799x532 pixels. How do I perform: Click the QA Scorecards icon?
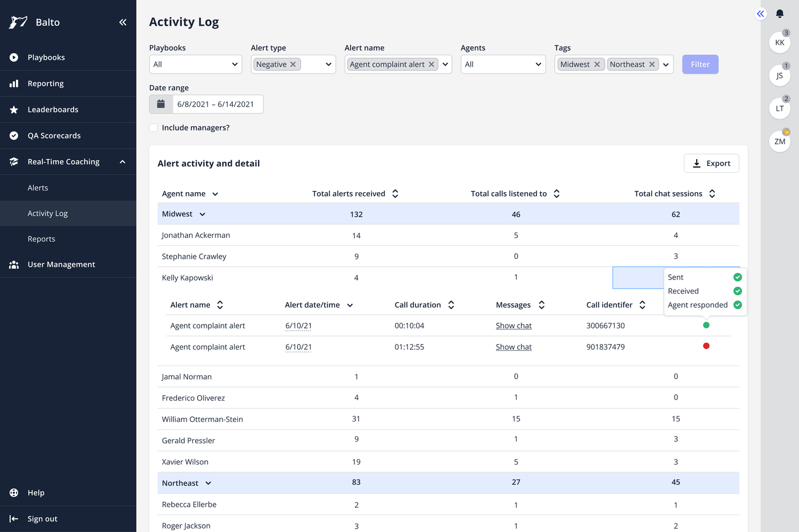coord(14,136)
